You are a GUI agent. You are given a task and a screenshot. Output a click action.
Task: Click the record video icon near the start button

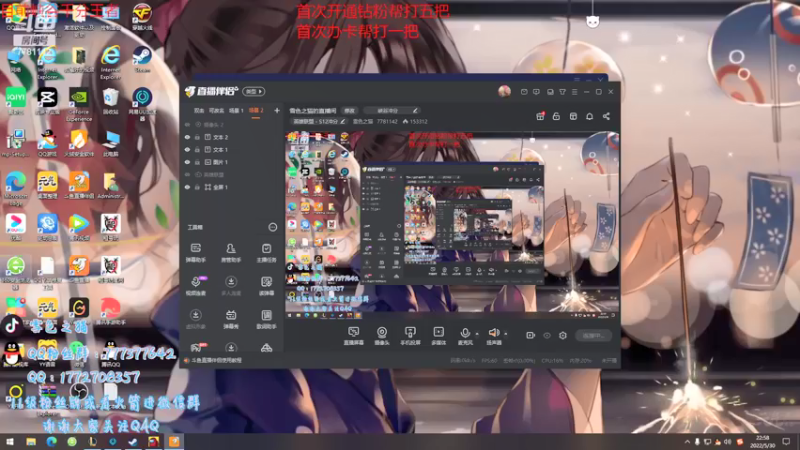coord(530,335)
